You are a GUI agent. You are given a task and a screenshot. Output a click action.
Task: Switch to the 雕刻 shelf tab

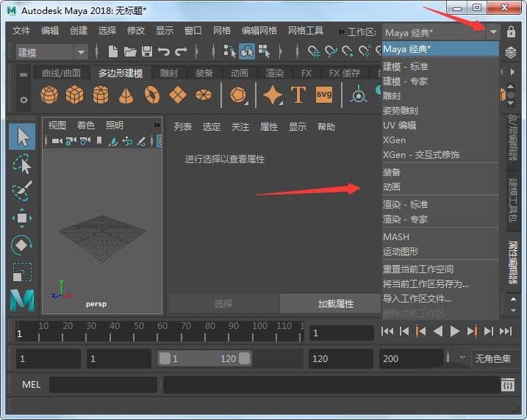coord(168,73)
